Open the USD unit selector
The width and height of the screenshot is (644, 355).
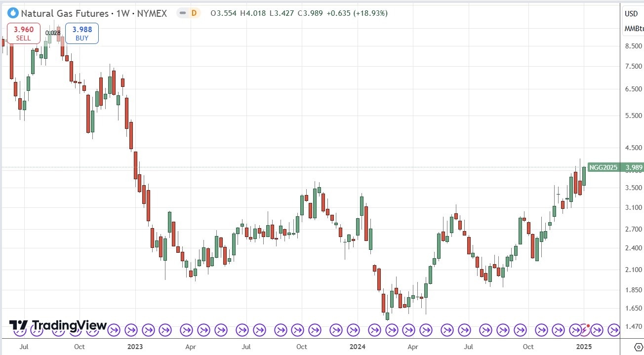tap(631, 13)
